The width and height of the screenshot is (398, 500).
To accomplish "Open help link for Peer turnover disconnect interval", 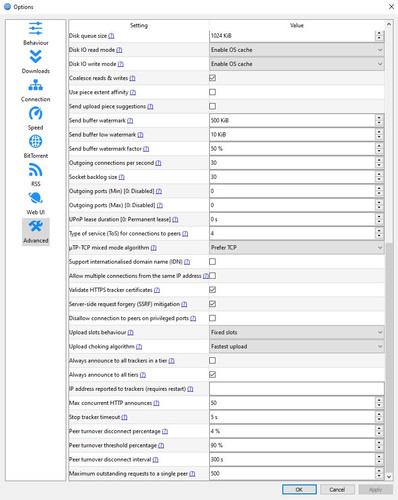I will coord(155,460).
